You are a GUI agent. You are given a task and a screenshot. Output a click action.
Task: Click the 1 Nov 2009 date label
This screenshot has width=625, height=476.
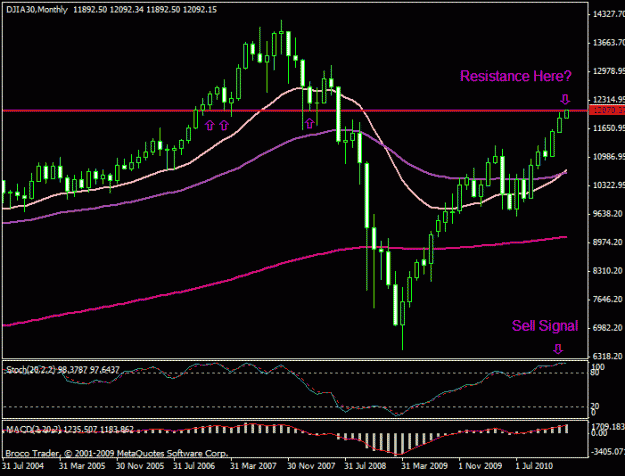tap(480, 466)
